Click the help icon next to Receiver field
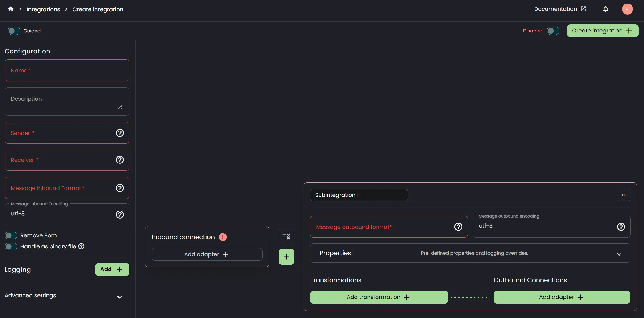Viewport: 644px width, 318px height. coord(120,160)
